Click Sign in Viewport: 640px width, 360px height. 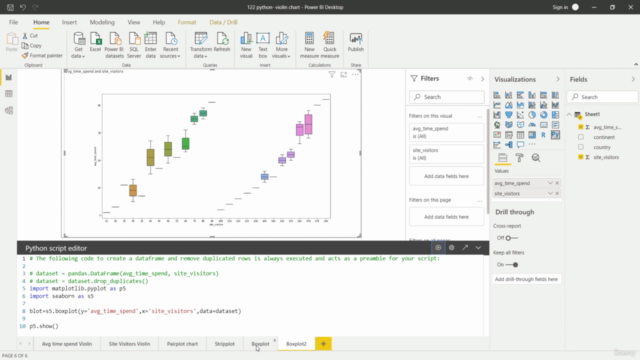tap(560, 7)
